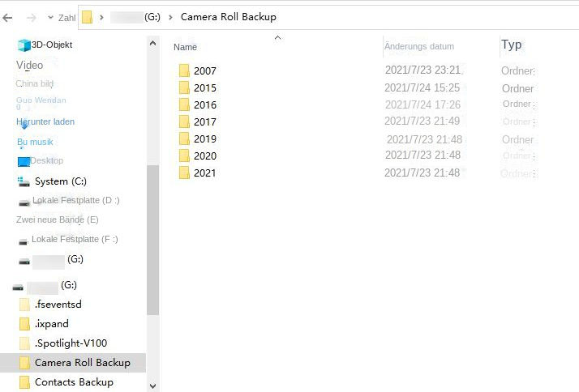Click the .ixpand folder icon
This screenshot has height=392, width=579.
pyautogui.click(x=24, y=324)
